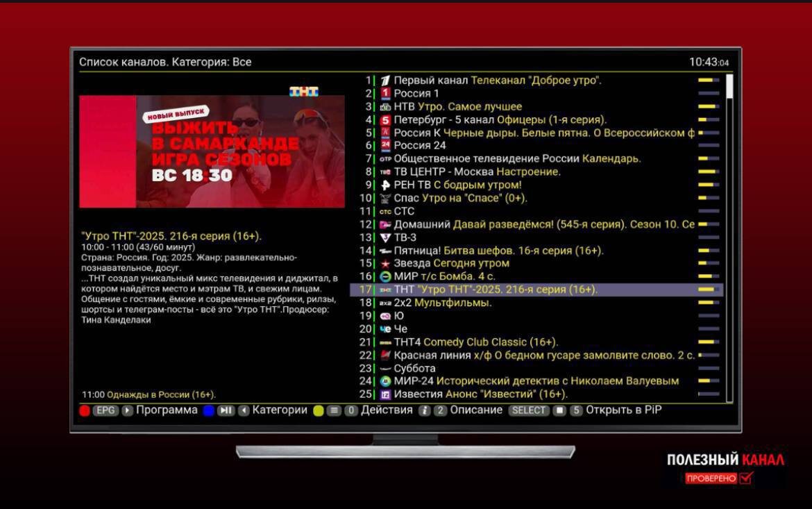Select channel 2x2 Мультфильмы
The image size is (812, 509).
(537, 303)
